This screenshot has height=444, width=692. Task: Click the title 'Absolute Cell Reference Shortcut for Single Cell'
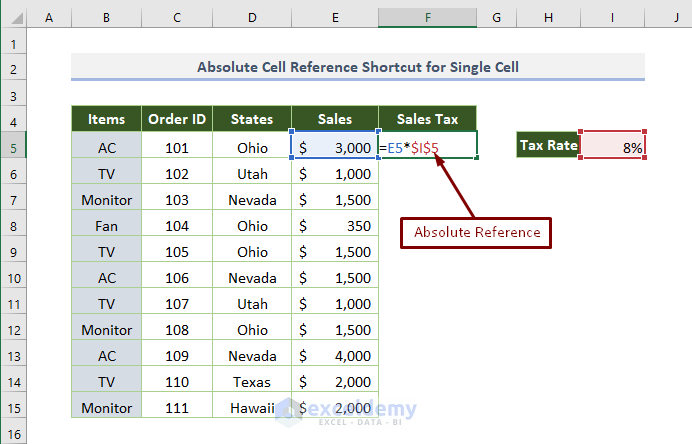(x=358, y=67)
